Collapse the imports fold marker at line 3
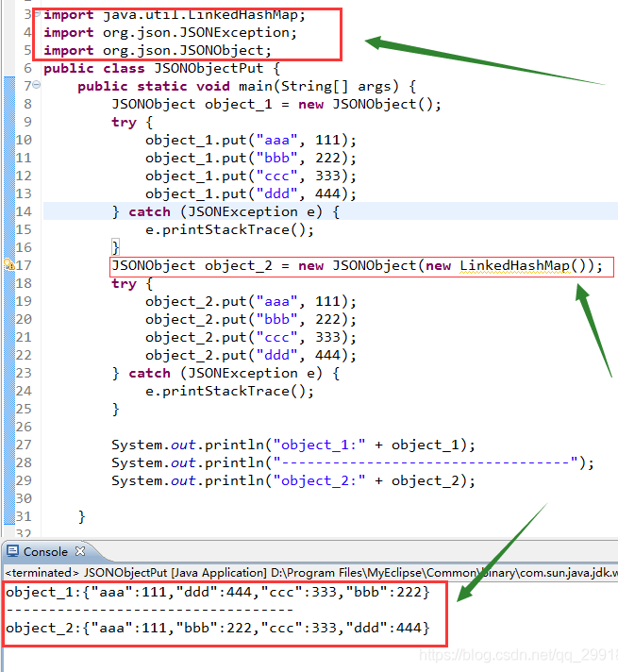Image resolution: width=618 pixels, height=672 pixels. (37, 14)
